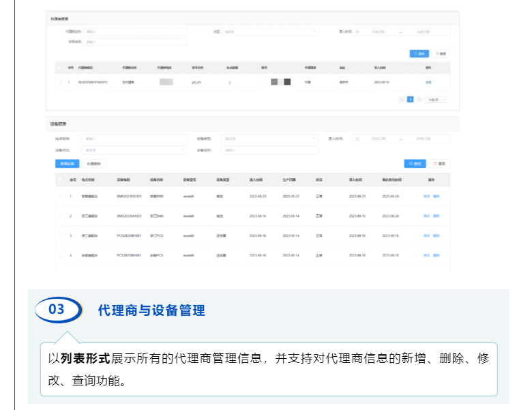Open the 设备状态 status dropdown
Screen dimensions: 532x410
[x=134, y=150]
